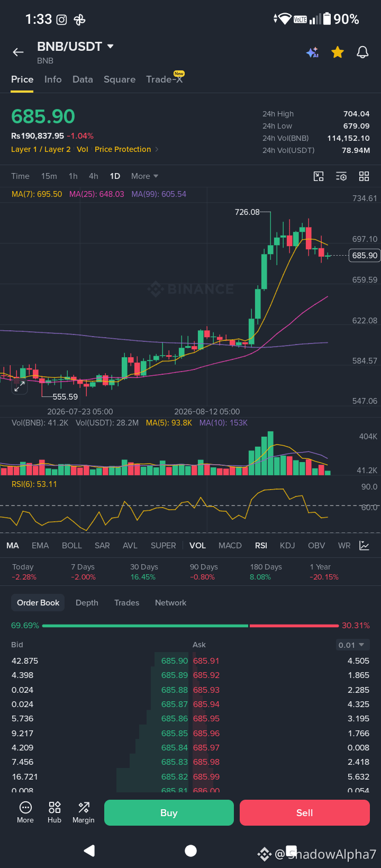Tap the 30 Days 16.45% performance
The width and height of the screenshot is (381, 868).
(144, 572)
